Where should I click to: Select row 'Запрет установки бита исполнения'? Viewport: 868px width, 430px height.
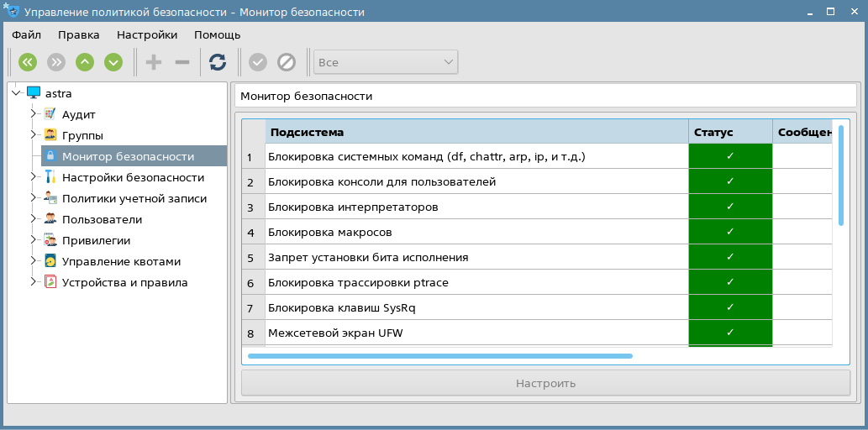click(476, 257)
